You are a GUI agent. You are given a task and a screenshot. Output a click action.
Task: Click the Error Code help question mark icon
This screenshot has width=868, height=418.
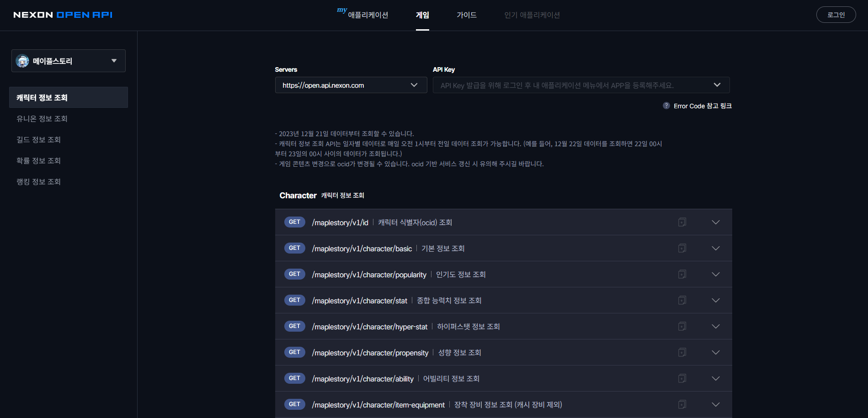click(666, 106)
